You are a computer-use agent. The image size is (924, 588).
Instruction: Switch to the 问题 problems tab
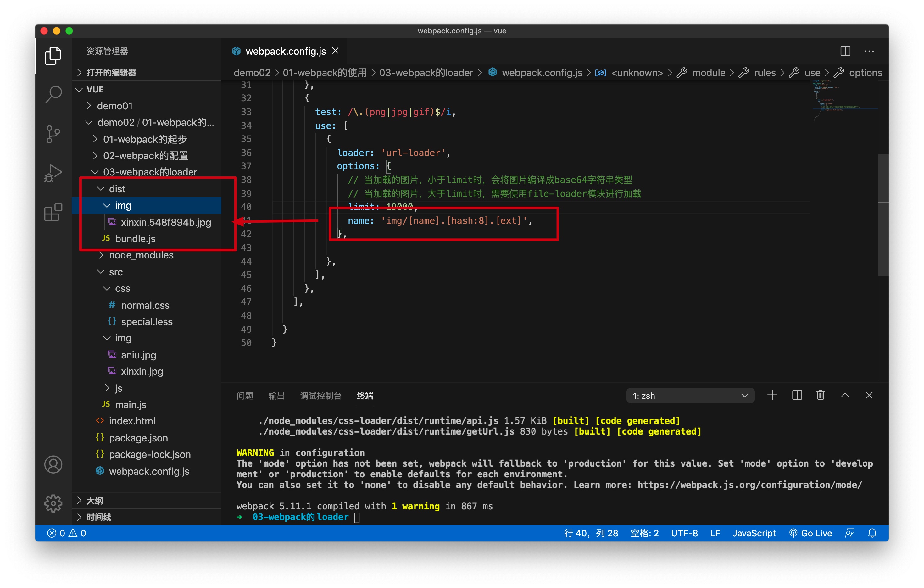[x=245, y=396]
